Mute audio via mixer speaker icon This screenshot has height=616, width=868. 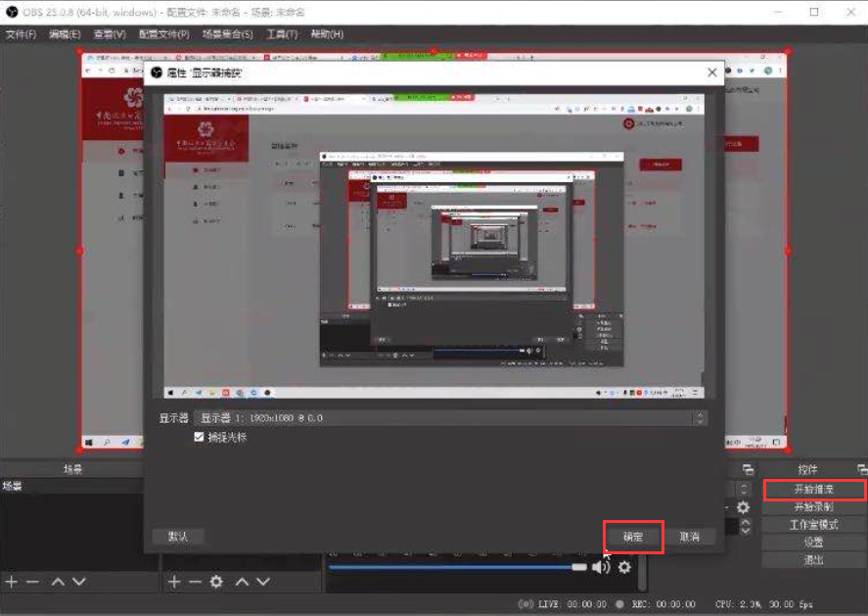click(x=600, y=567)
